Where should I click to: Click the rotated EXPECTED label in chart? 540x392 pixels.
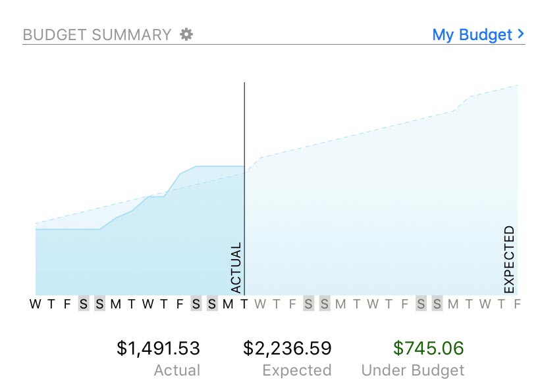click(509, 260)
